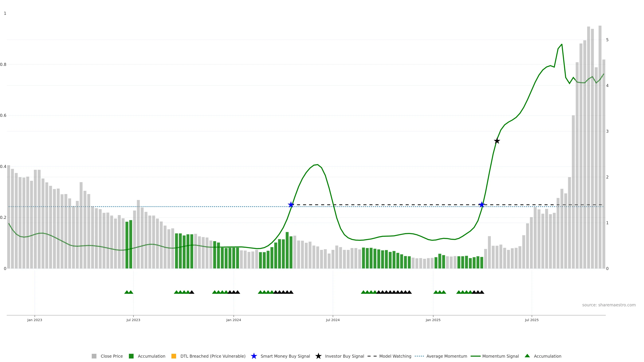
Task: Click the Smart Money Buy Signal legend text
Action: point(285,356)
